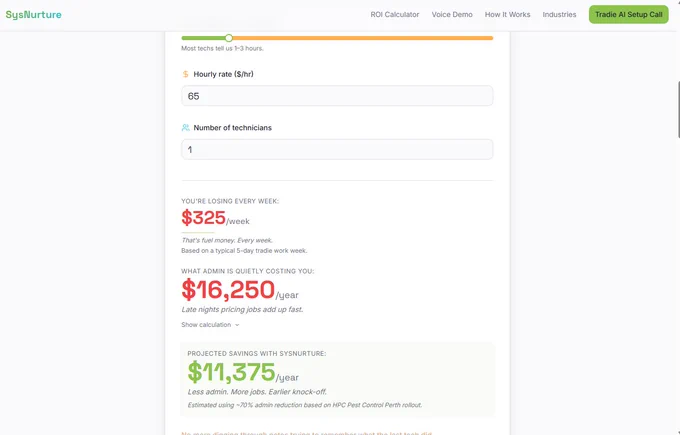Click the SysNurture logo

point(33,14)
